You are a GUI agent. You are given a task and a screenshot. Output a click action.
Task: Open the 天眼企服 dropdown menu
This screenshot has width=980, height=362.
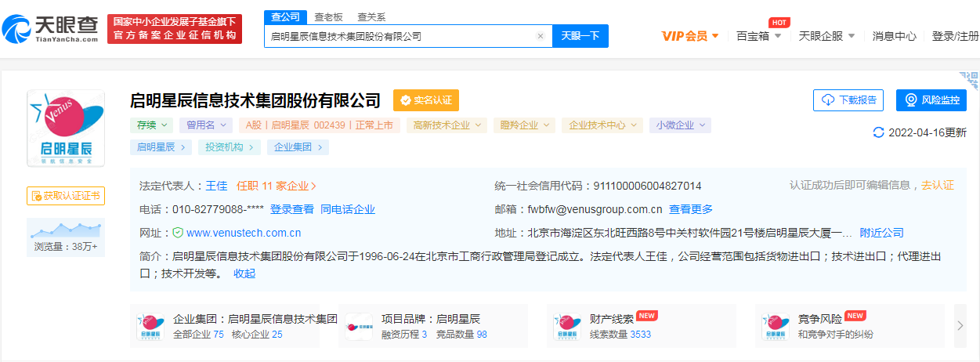[826, 36]
